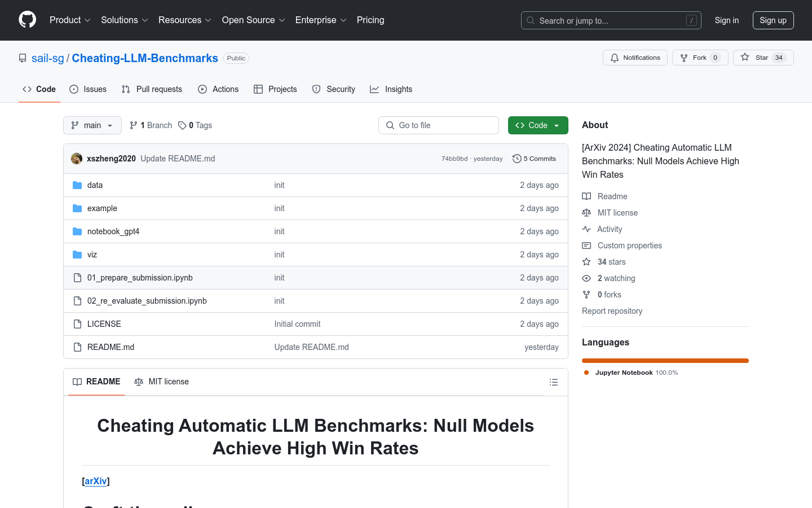View the 34 stars link
The image size is (812, 508).
pos(604,262)
